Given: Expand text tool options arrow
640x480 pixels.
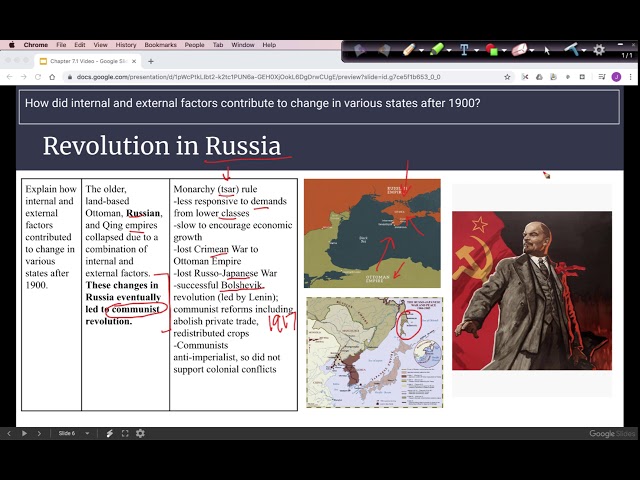Looking at the screenshot, I should (x=476, y=51).
